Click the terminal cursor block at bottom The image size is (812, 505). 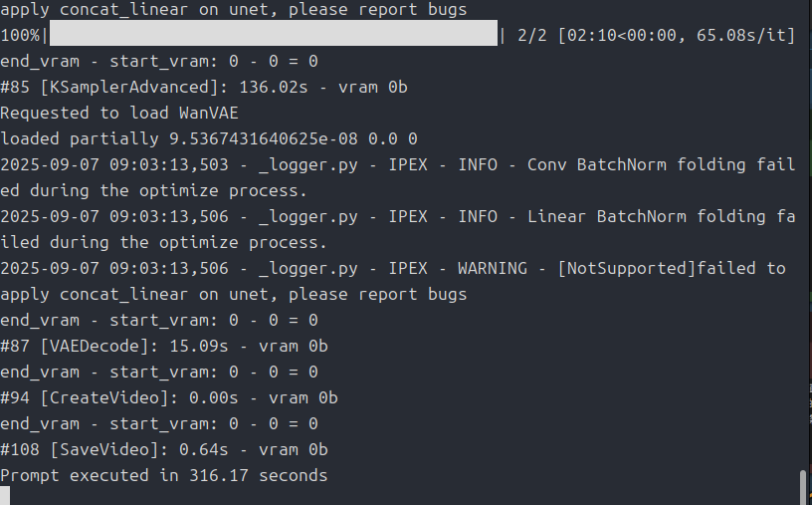point(5,496)
